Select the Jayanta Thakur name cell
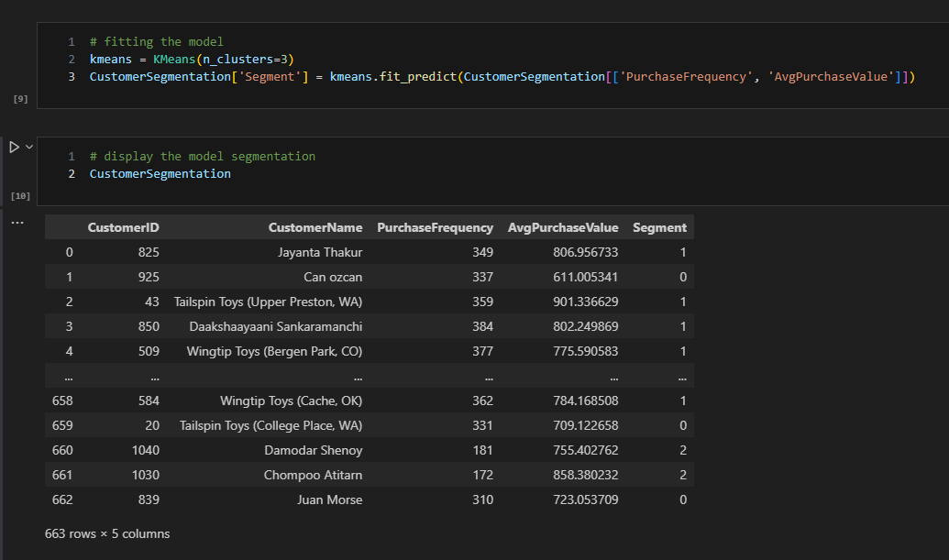 320,252
